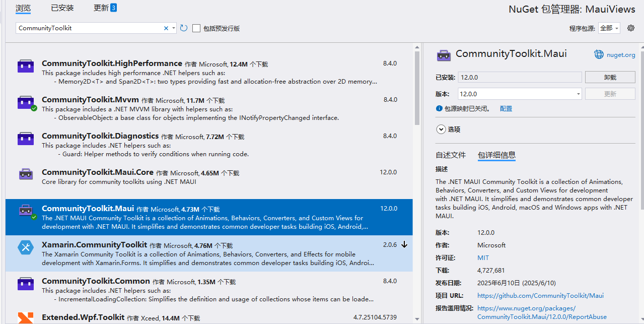Open the MIT license link

[483, 257]
